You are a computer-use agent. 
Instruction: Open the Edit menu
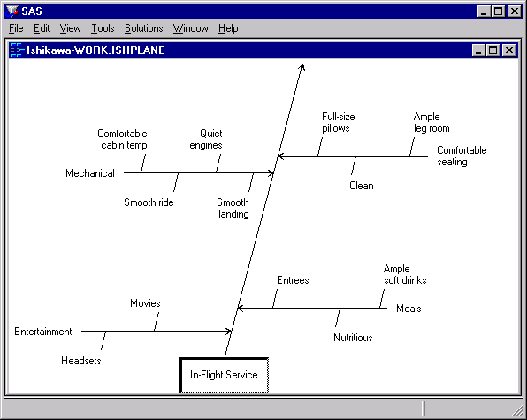[42, 28]
